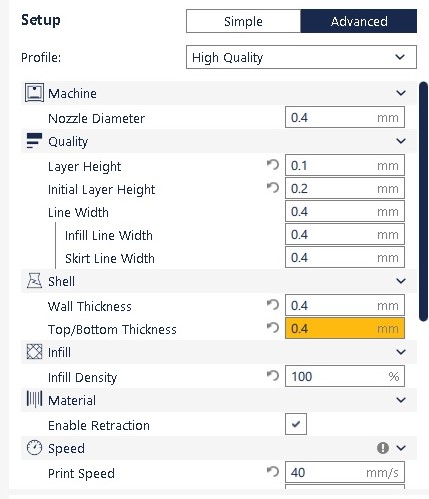Switch to Simple setup mode
Viewport: 429px width, 499px height.
tap(243, 21)
